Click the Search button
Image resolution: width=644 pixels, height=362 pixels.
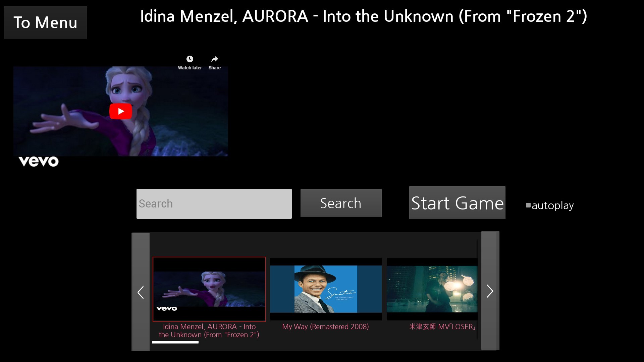click(x=341, y=203)
